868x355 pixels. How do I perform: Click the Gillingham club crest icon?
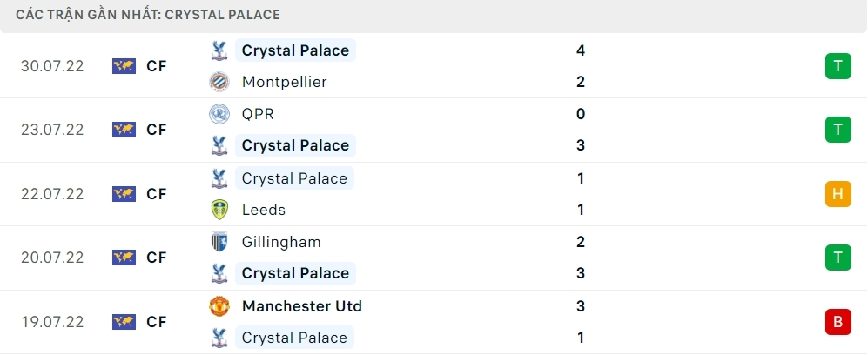219,242
